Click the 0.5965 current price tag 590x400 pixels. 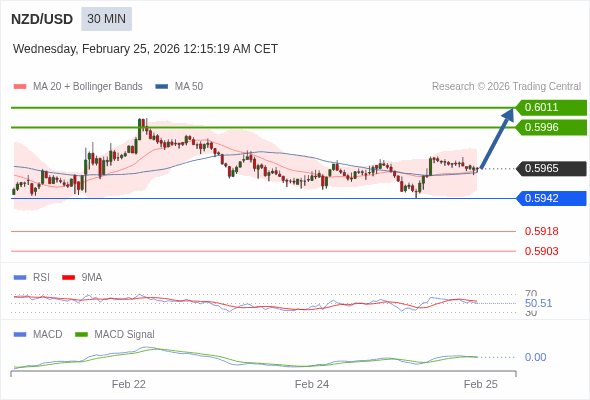(551, 168)
